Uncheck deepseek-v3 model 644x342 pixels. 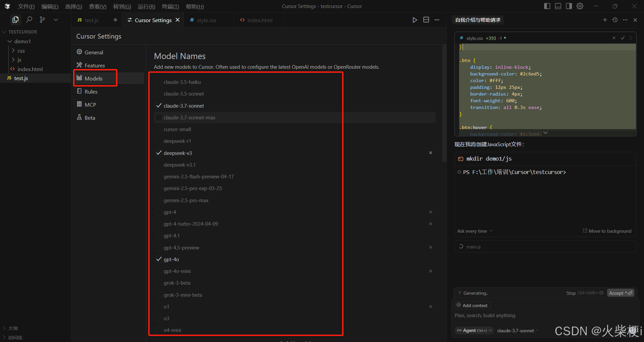159,153
